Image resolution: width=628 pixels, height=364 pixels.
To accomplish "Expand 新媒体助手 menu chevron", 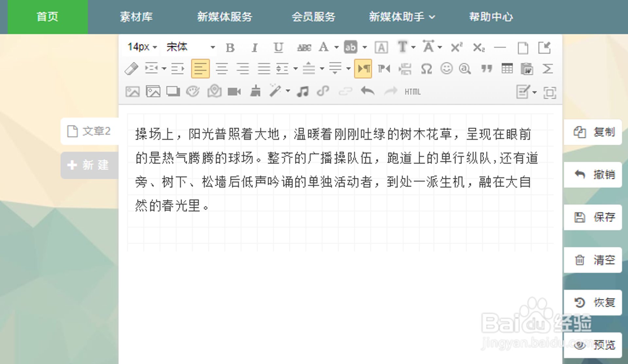I will click(x=432, y=17).
